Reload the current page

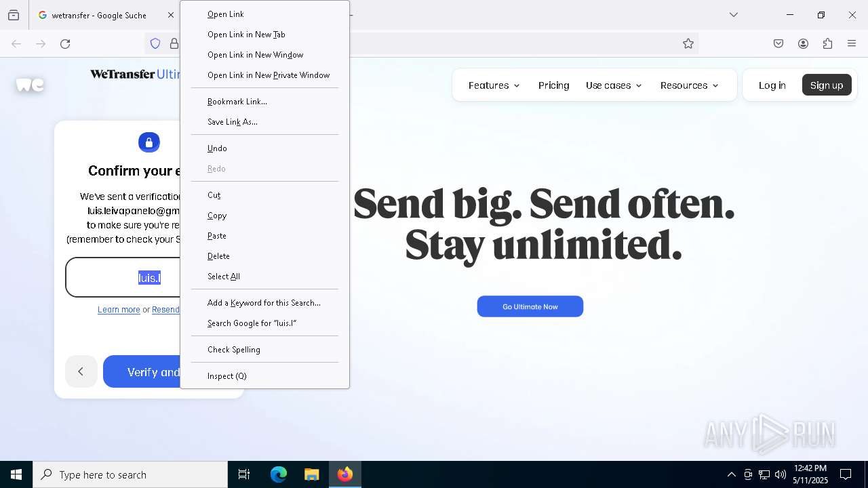(65, 43)
